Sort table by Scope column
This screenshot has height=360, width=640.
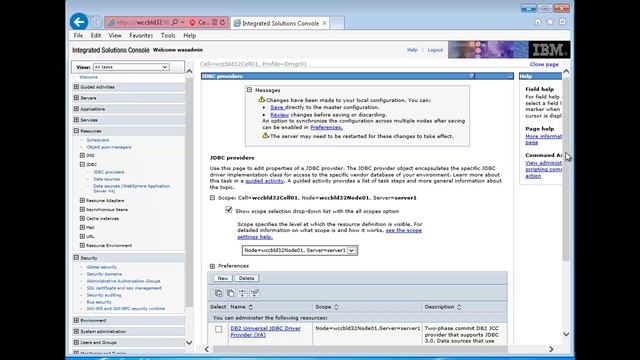[x=336, y=307]
